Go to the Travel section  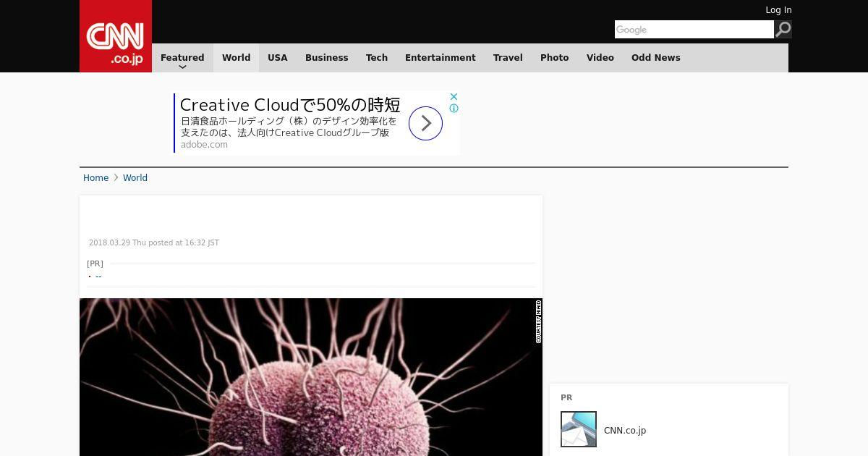coord(508,58)
